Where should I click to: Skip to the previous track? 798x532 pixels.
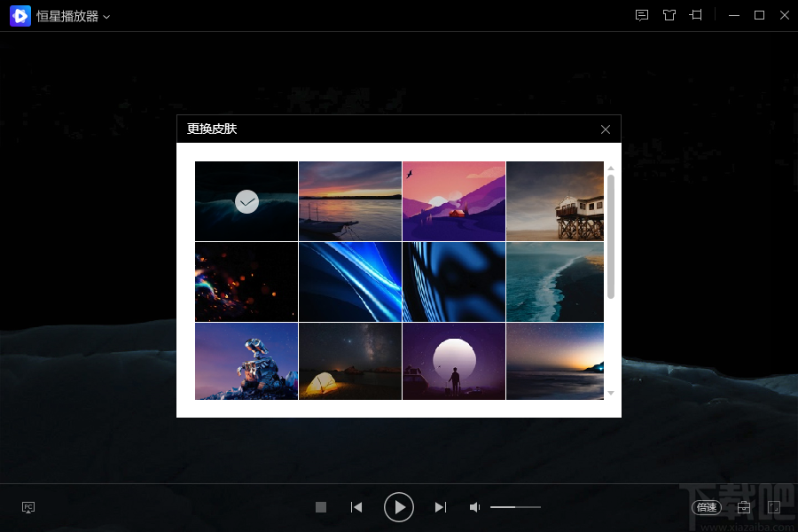[x=356, y=507]
